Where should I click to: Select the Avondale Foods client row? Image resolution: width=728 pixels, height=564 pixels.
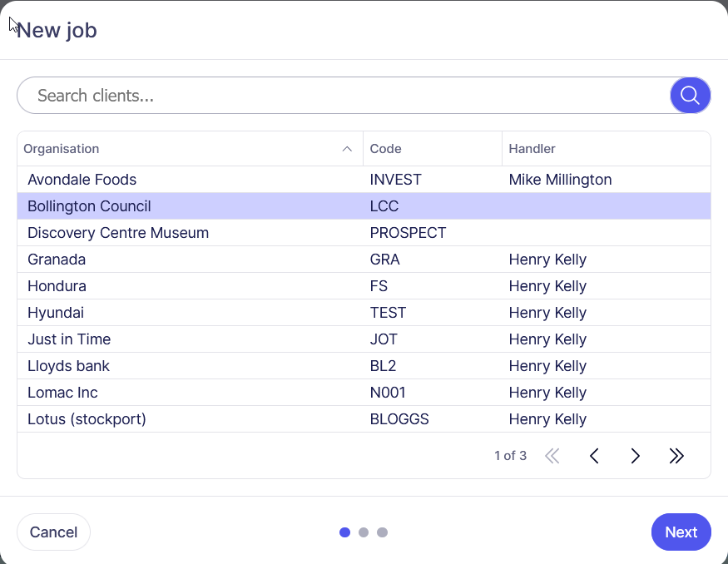pos(82,180)
